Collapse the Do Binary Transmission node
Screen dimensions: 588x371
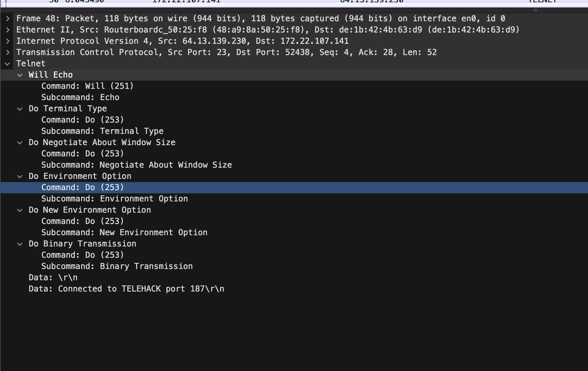(20, 244)
